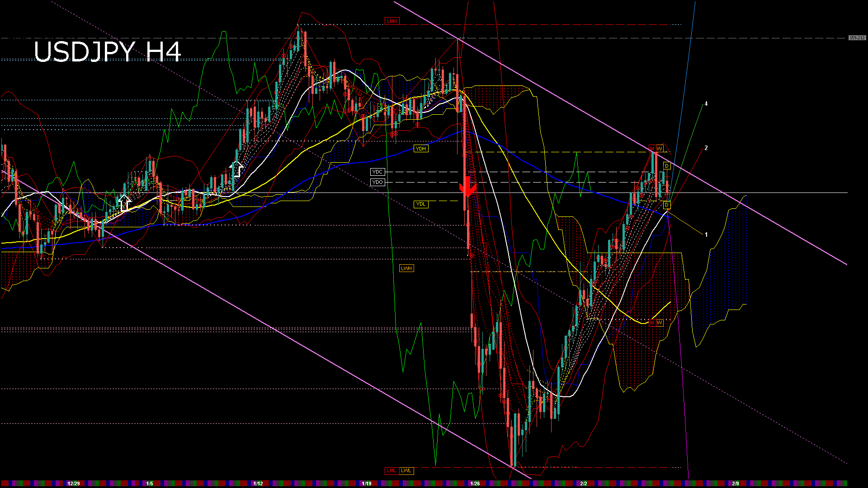Click the 12/29 date on time axis
This screenshot has height=488, width=868.
point(73,483)
